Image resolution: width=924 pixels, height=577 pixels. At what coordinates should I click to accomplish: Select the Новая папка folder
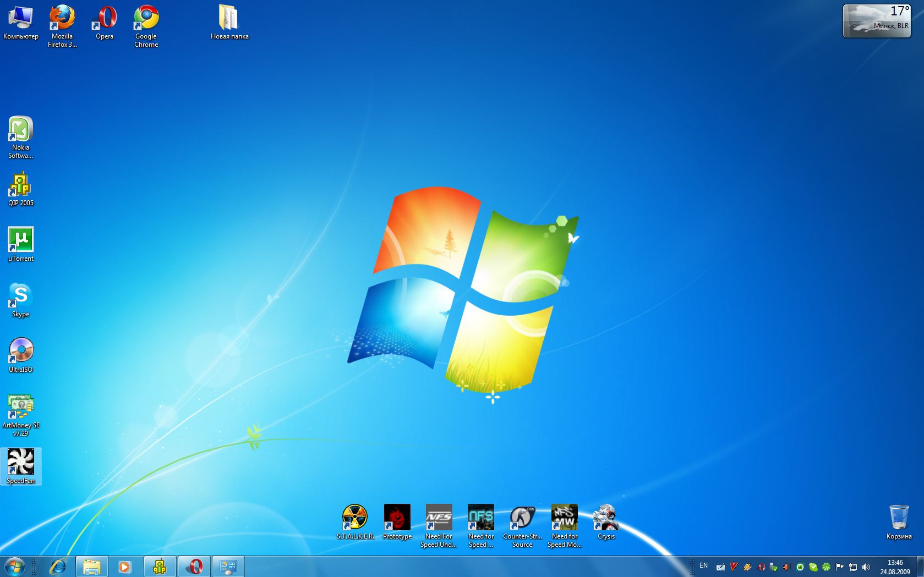coord(229,19)
